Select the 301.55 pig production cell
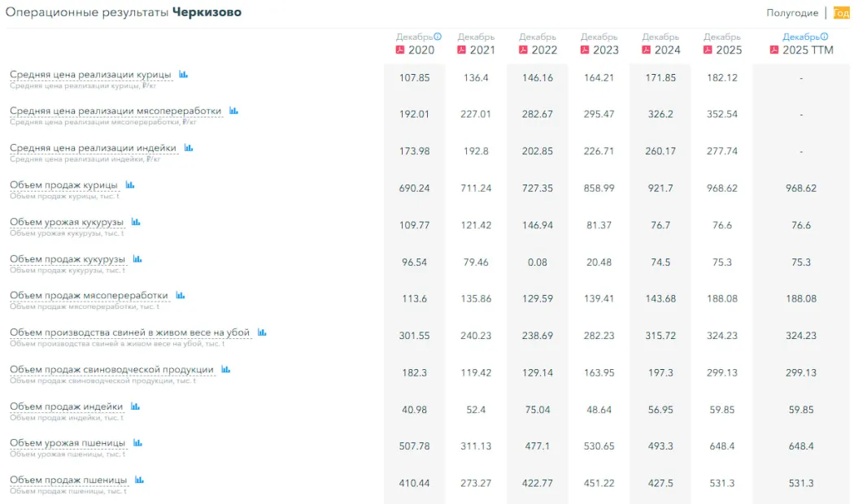 [x=415, y=336]
